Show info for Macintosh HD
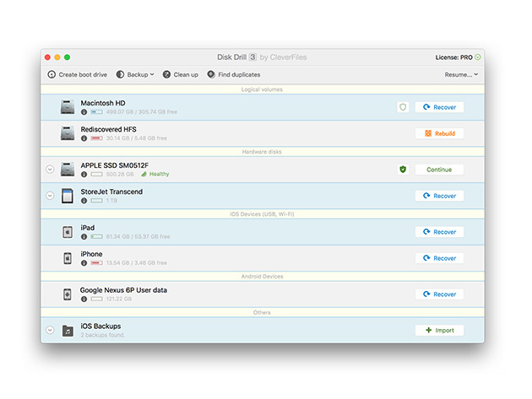532x399 pixels. pyautogui.click(x=84, y=112)
